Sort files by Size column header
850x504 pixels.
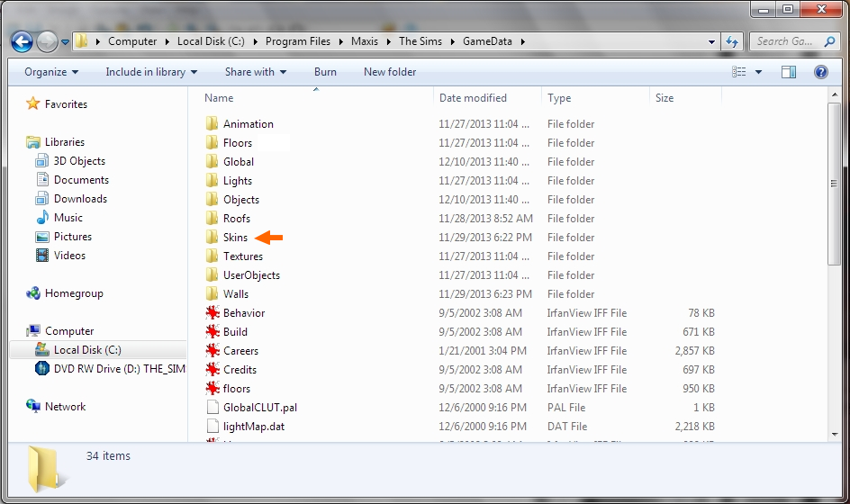pos(665,98)
